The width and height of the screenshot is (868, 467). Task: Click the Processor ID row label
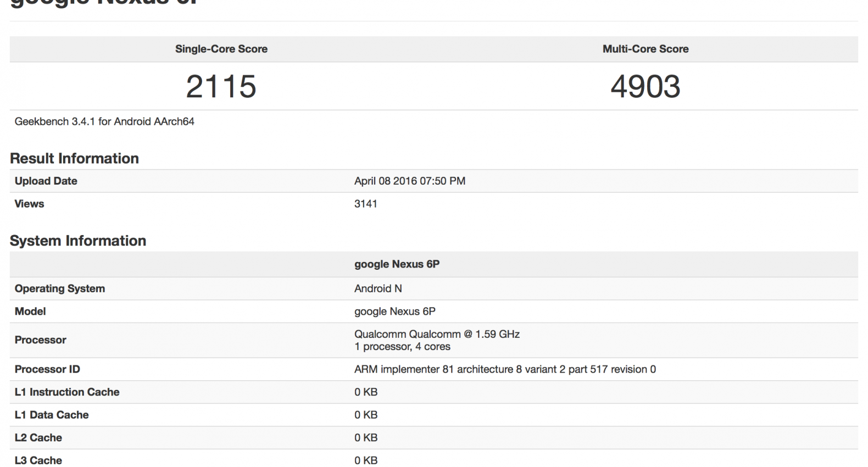tap(47, 369)
